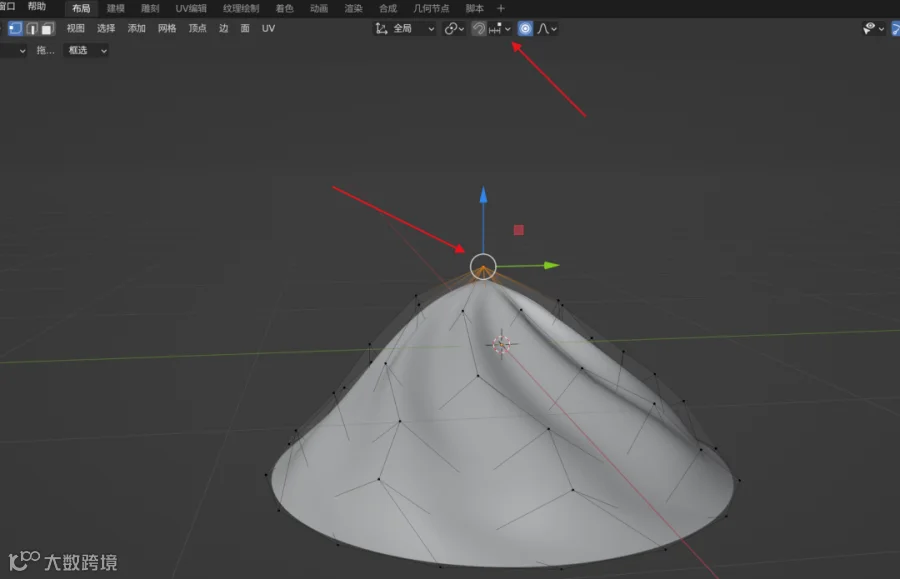The width and height of the screenshot is (900, 579).
Task: Open the 视图 menu
Action: point(75,29)
